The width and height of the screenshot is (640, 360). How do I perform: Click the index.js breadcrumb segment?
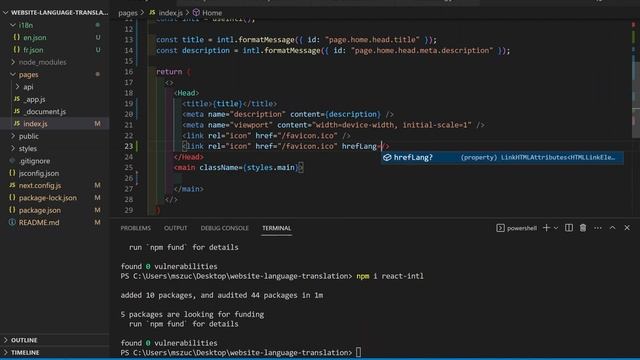pyautogui.click(x=171, y=13)
